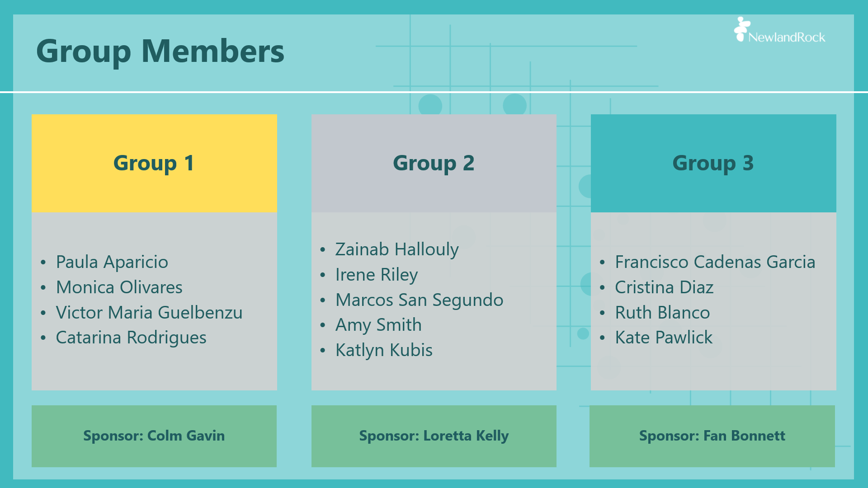This screenshot has width=868, height=488.
Task: Click Zainab Hallouly in Group 2
Action: 397,249
